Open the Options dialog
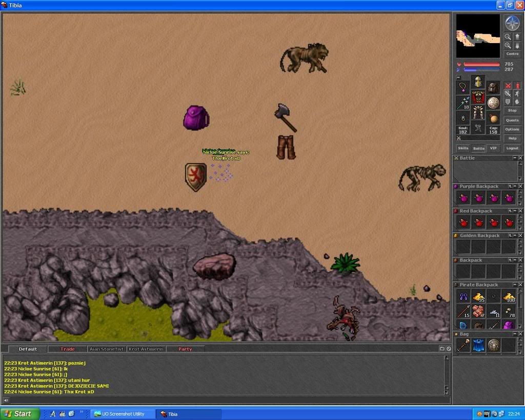525x420 pixels. 512,129
